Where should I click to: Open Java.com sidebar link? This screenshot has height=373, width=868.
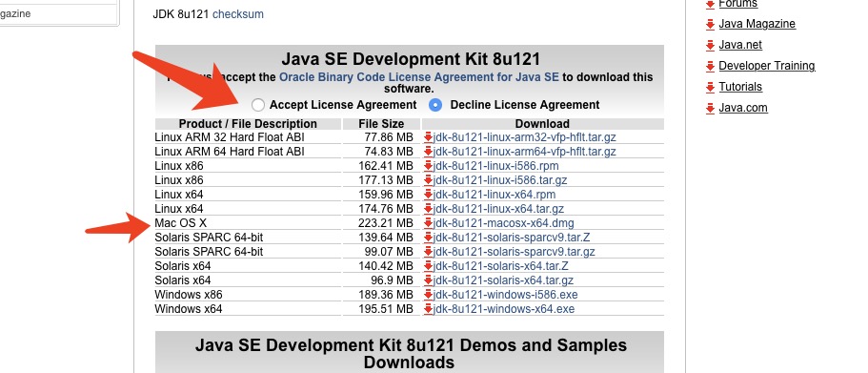743,108
